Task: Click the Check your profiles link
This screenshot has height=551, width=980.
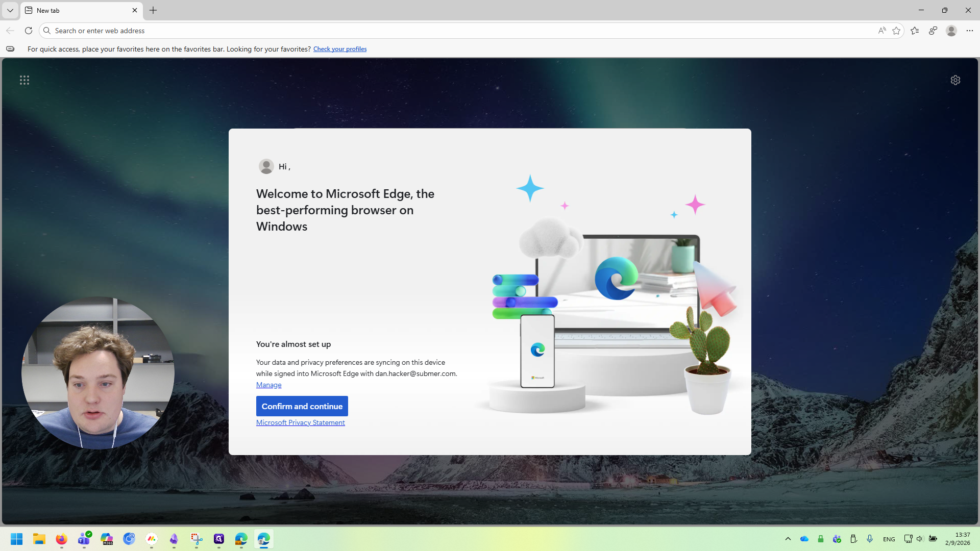Action: point(340,49)
